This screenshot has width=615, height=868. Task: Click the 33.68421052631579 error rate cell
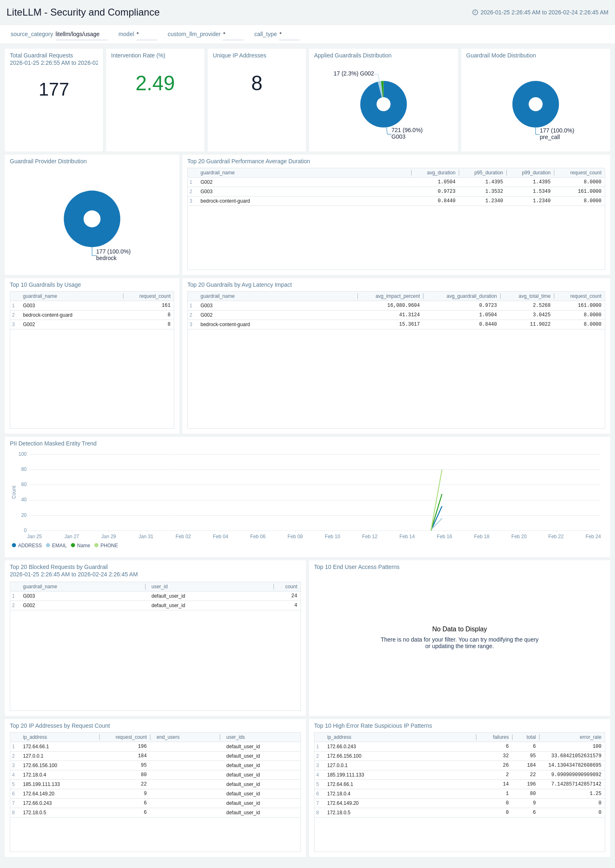point(576,756)
